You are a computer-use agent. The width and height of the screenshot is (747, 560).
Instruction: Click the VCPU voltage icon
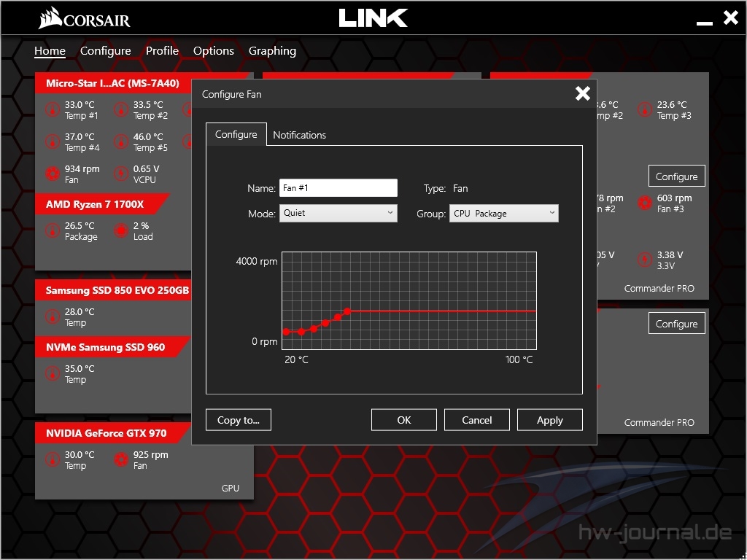coord(120,174)
